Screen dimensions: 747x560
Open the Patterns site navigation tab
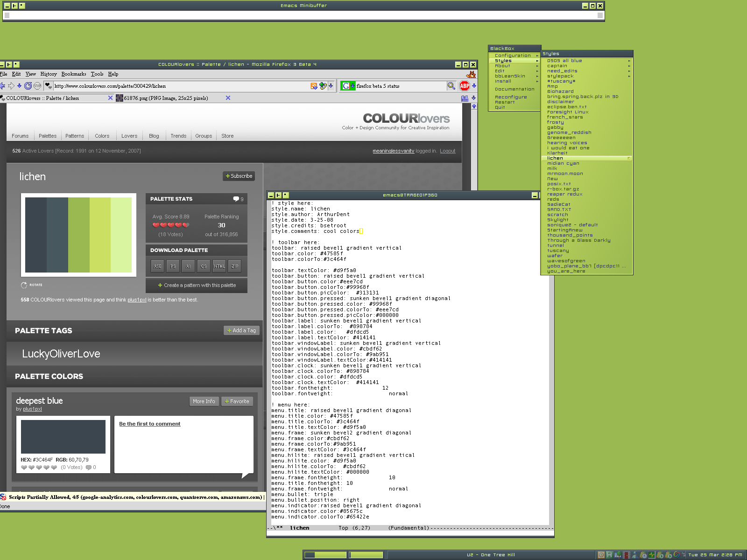pyautogui.click(x=75, y=136)
